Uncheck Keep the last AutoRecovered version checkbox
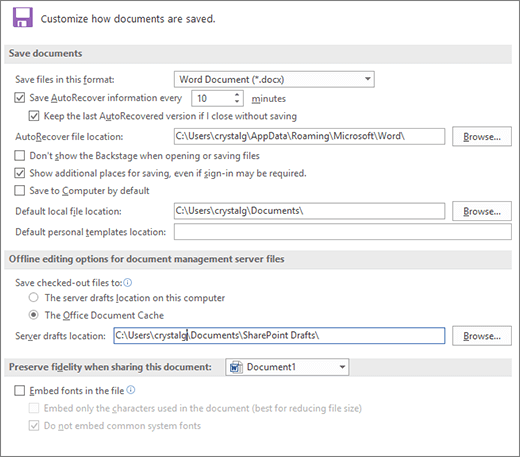520x457 pixels. point(34,116)
